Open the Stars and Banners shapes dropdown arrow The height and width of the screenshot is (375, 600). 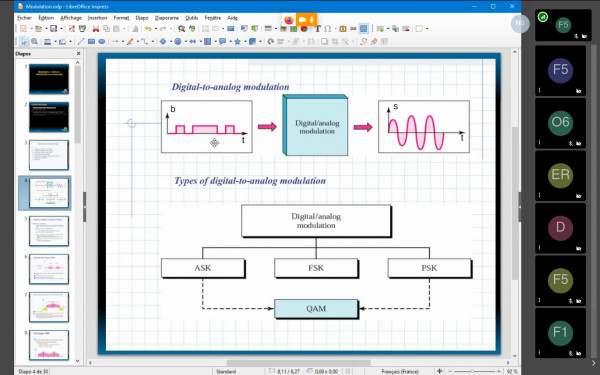tap(244, 42)
